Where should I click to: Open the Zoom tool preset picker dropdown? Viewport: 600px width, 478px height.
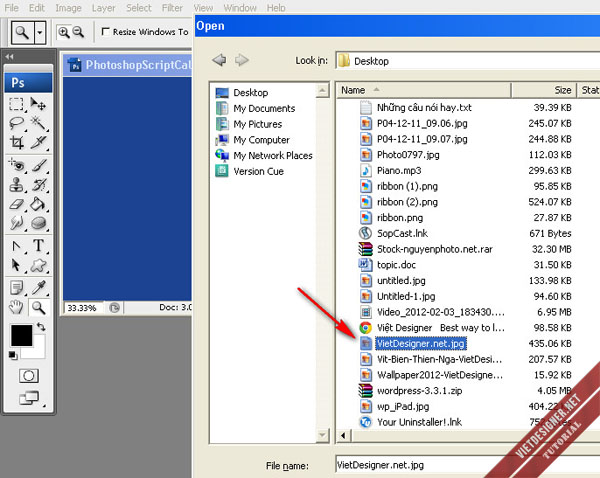click(x=40, y=33)
